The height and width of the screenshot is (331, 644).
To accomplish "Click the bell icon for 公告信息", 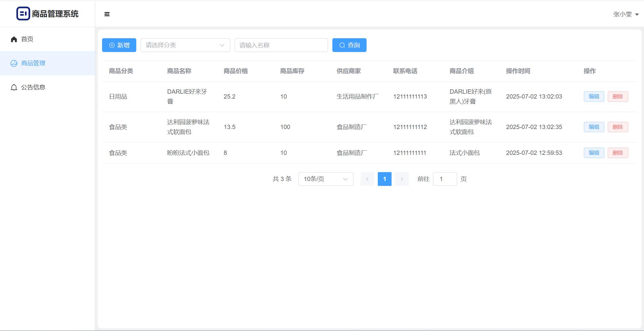I will [x=14, y=87].
